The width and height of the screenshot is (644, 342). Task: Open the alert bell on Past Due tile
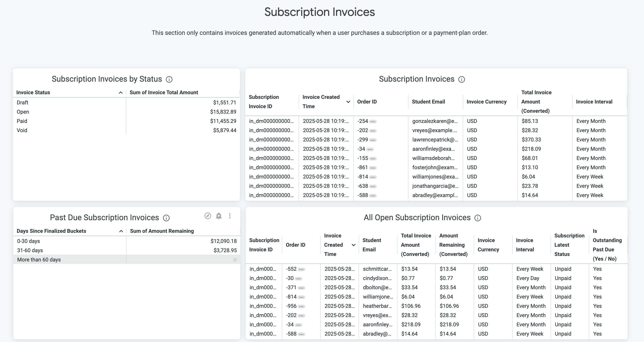219,216
